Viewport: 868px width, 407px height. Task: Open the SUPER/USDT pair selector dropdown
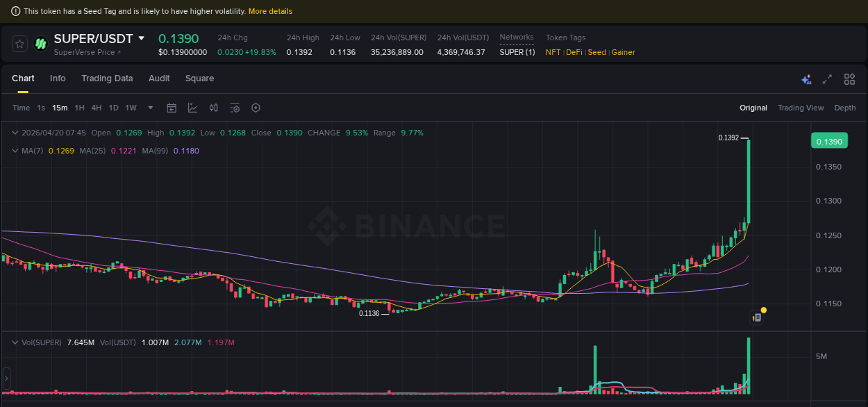141,39
